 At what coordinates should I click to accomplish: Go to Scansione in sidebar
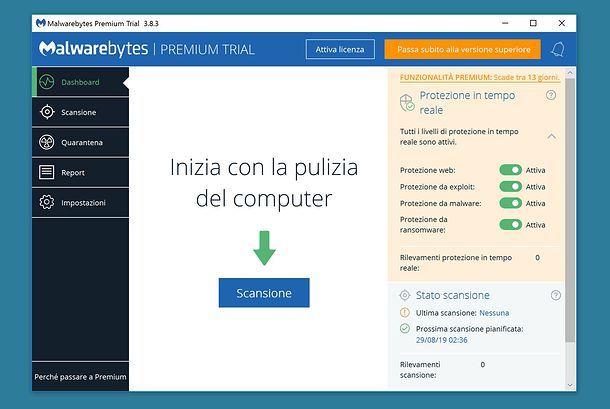(81, 112)
